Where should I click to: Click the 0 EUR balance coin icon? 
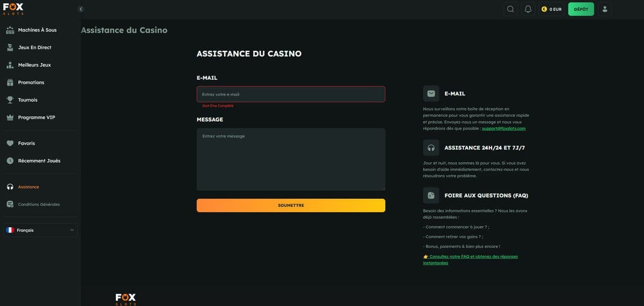pos(544,9)
